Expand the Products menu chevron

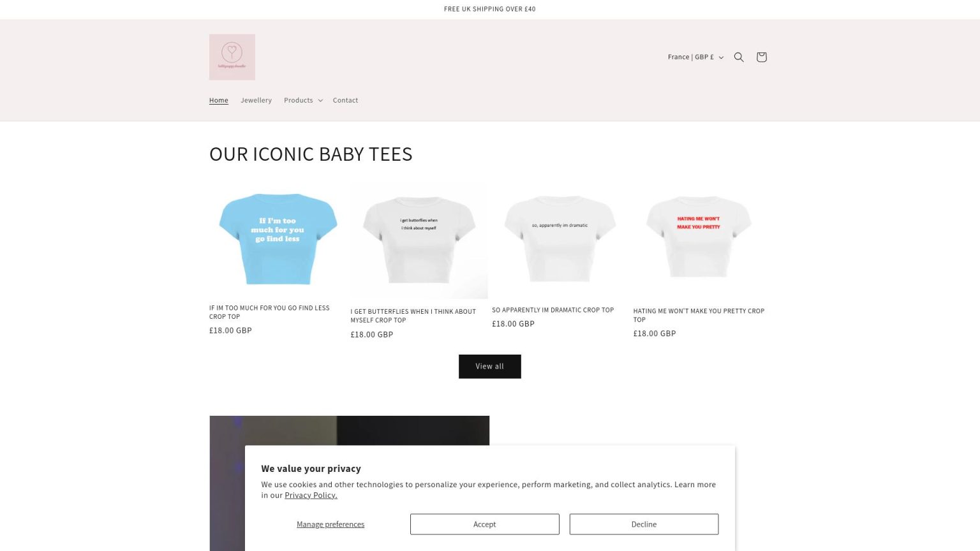[x=320, y=101]
